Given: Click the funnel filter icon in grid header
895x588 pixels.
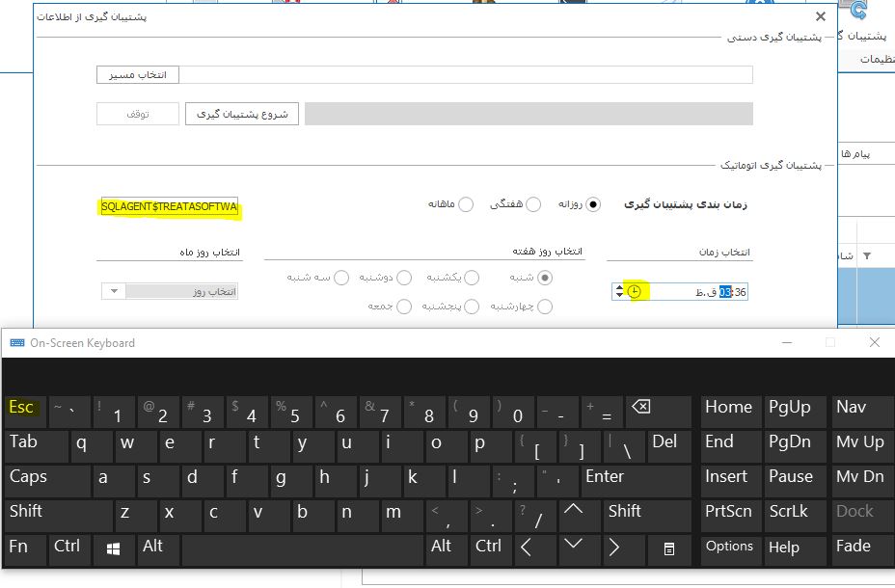Looking at the screenshot, I should click(866, 255).
